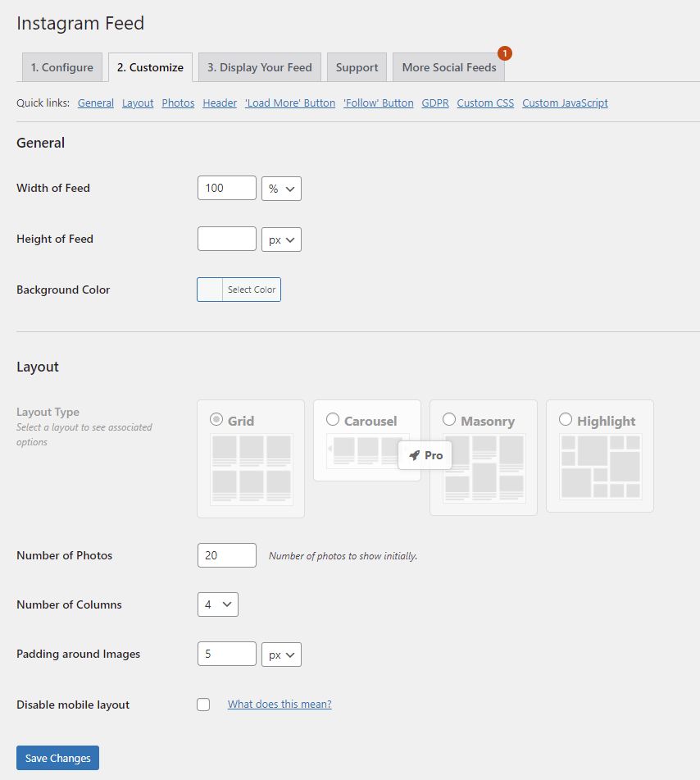Click the Select Color button
Viewport: 700px width, 780px height.
pyautogui.click(x=252, y=290)
